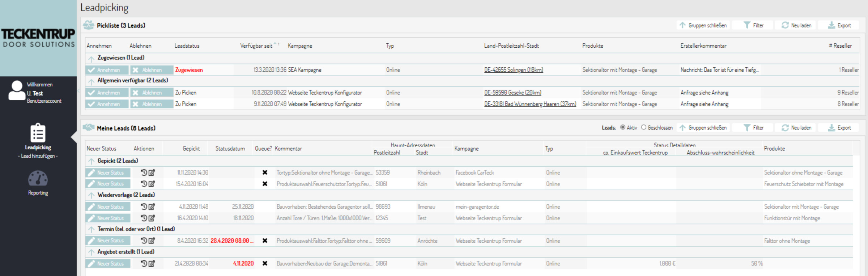The height and width of the screenshot is (276, 868).
Task: Collapse the Zugewiesen group
Action: point(91,58)
